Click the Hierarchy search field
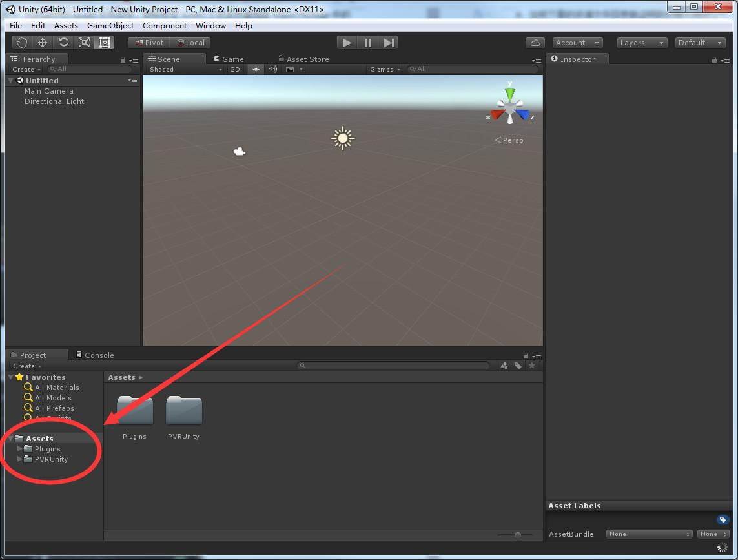This screenshot has height=560, width=738. 90,69
